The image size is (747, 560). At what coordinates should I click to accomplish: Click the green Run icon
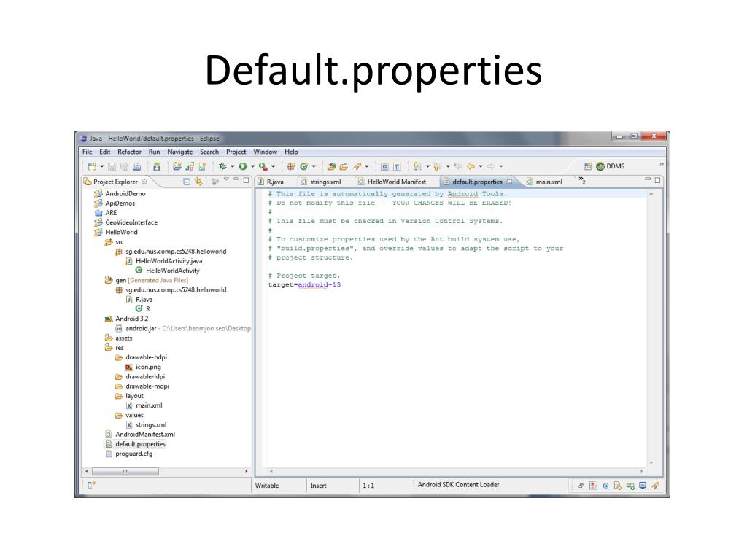coord(243,166)
